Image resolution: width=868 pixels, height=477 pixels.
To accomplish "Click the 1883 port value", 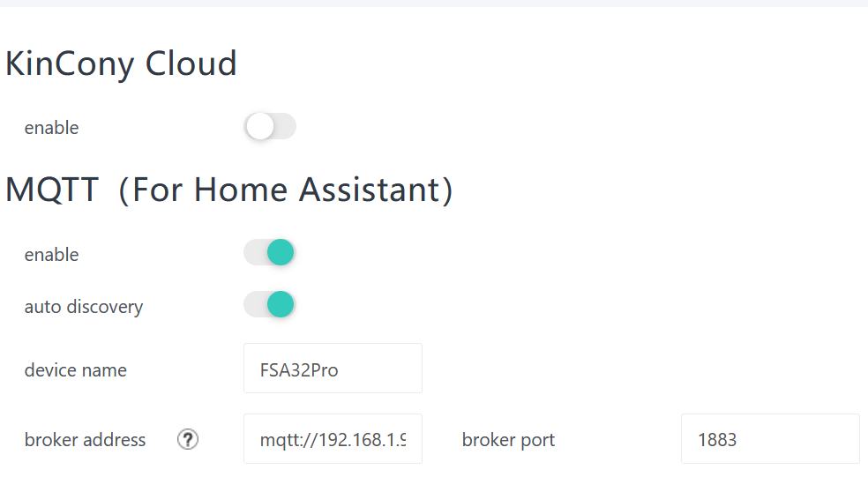I will click(x=716, y=440).
